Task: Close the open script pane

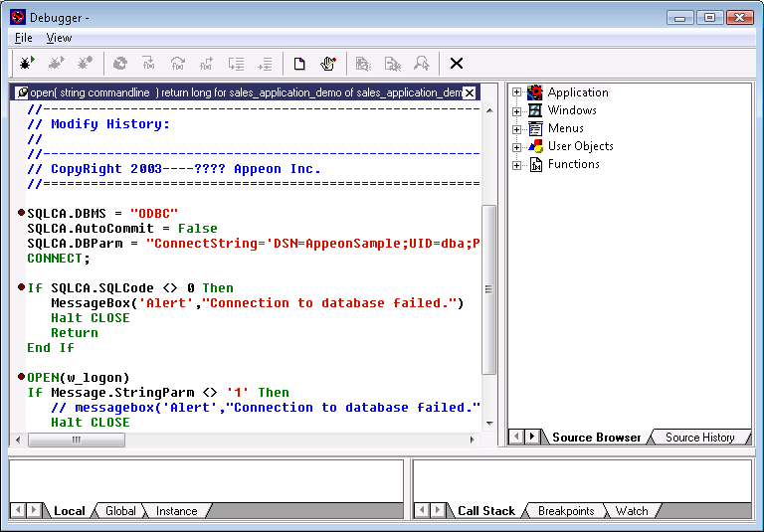Action: click(x=469, y=92)
